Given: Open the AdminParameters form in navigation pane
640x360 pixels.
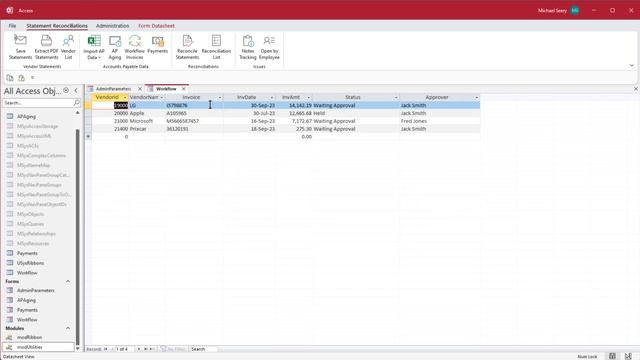Looking at the screenshot, I should [36, 290].
